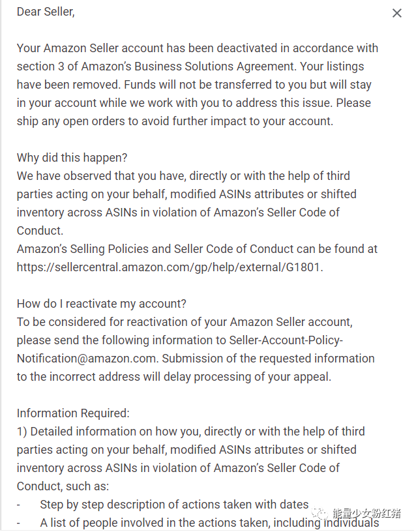Close the notification with the X icon
This screenshot has height=532, width=414.
click(396, 13)
